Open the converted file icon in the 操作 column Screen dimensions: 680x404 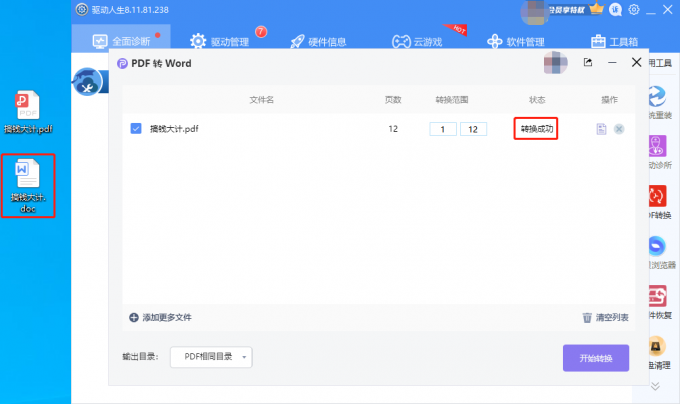click(x=600, y=129)
